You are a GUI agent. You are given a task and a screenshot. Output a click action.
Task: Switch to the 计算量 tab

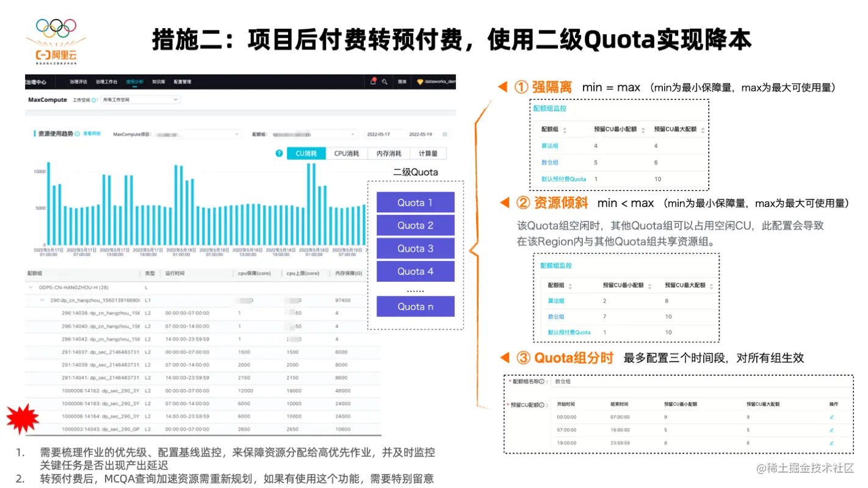428,154
